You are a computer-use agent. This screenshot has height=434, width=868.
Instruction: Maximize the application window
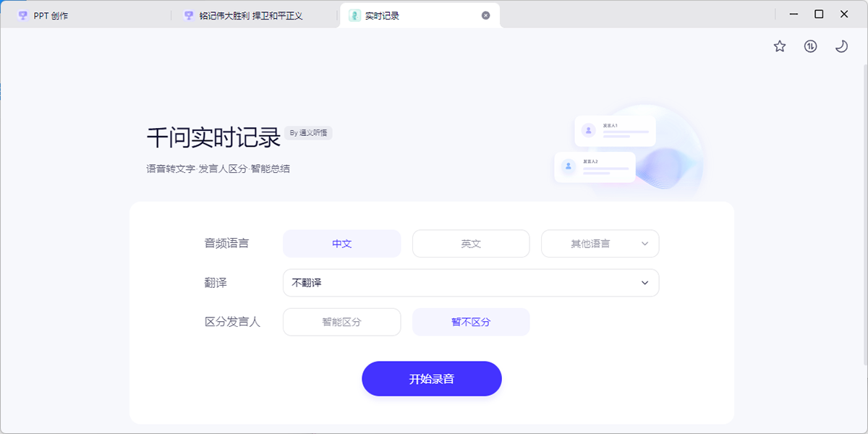pyautogui.click(x=819, y=14)
